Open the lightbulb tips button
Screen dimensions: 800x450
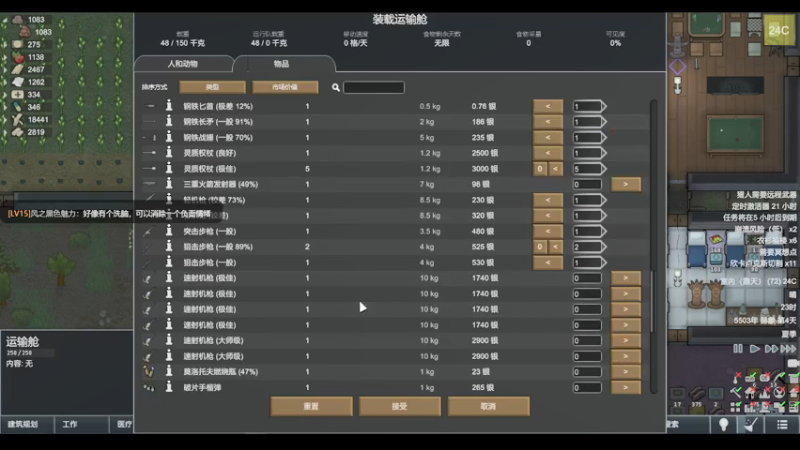723,424
